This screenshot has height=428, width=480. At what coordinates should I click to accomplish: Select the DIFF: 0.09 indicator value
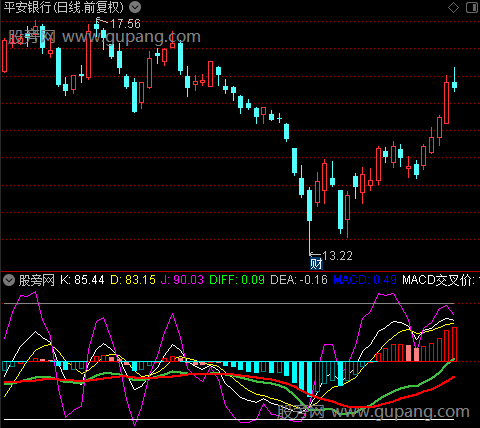coord(237,280)
